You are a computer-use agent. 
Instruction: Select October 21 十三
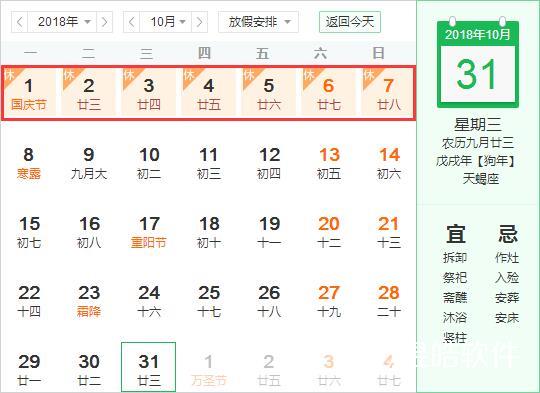(388, 231)
